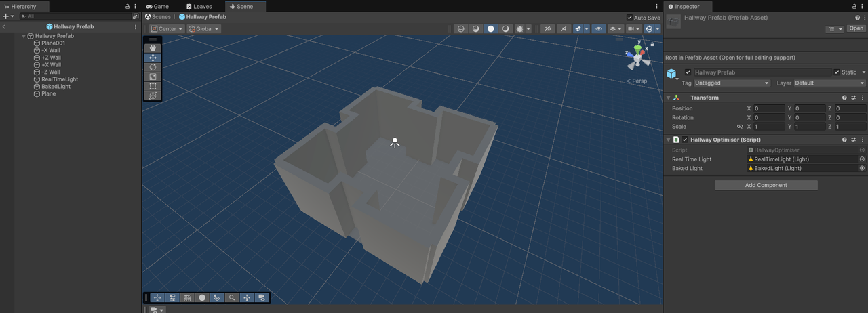Open the Center pivot dropdown
868x313 pixels.
pyautogui.click(x=167, y=29)
